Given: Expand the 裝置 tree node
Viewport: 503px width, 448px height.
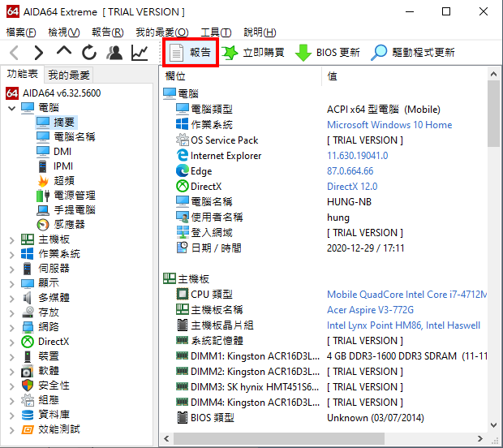Looking at the screenshot, I should coord(12,357).
